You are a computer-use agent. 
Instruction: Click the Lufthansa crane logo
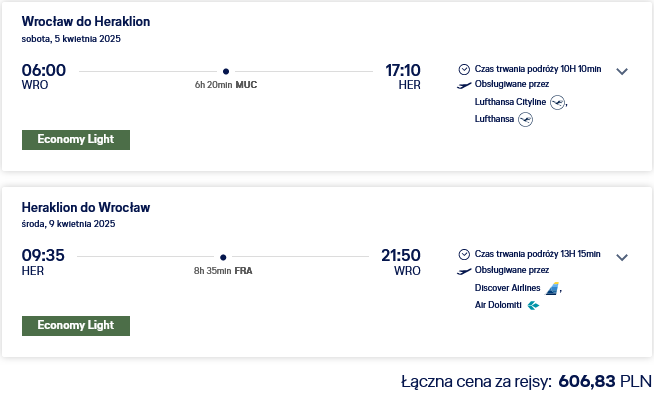tap(525, 120)
